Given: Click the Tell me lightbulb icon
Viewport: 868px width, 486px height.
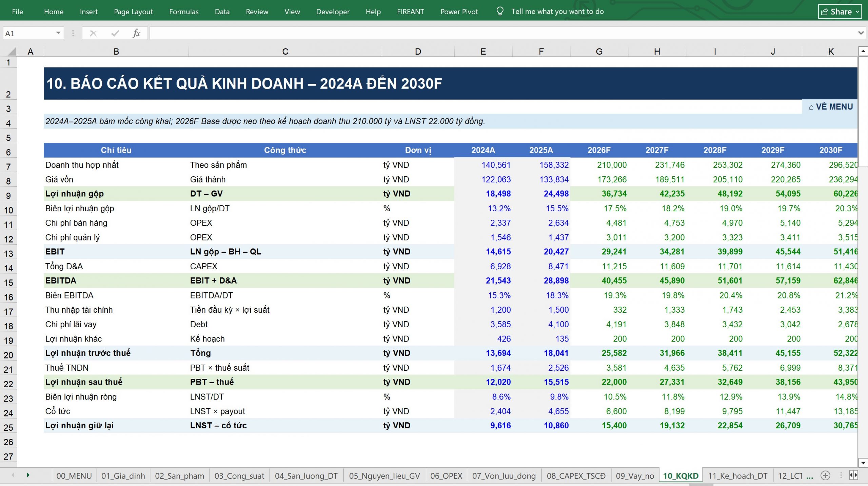Looking at the screenshot, I should click(500, 12).
